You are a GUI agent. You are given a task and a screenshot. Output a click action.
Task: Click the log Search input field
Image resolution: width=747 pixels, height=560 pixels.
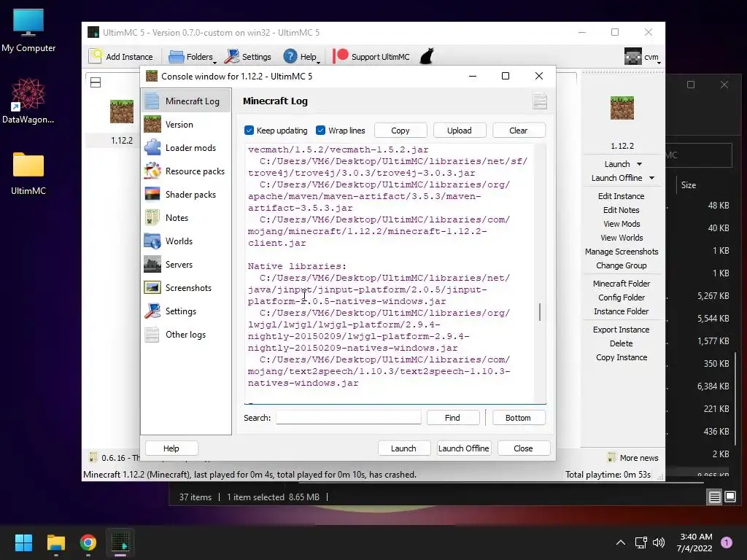click(x=348, y=418)
